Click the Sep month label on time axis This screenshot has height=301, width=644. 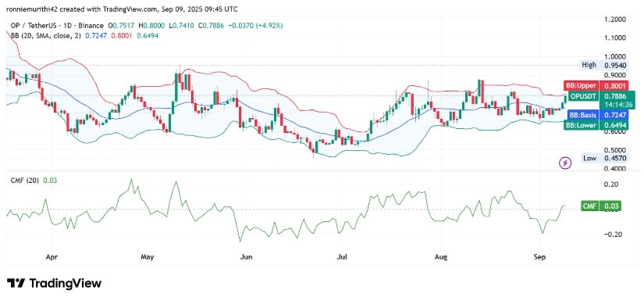coord(539,257)
